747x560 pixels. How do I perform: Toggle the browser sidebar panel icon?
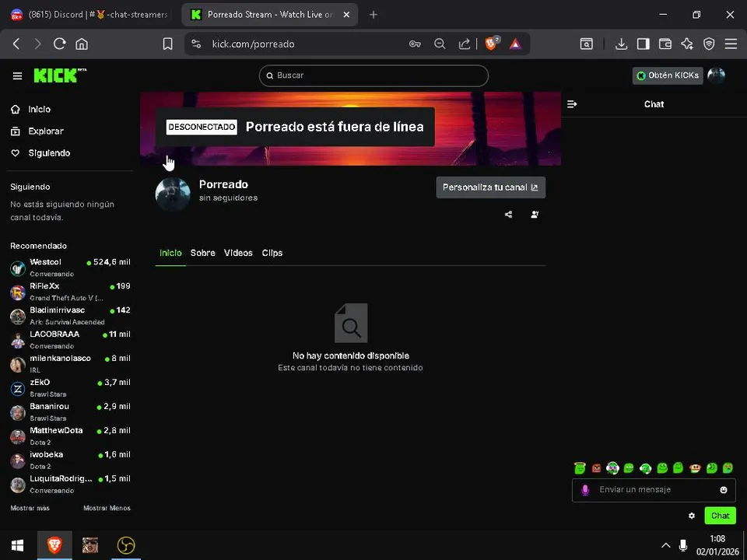pyautogui.click(x=644, y=44)
